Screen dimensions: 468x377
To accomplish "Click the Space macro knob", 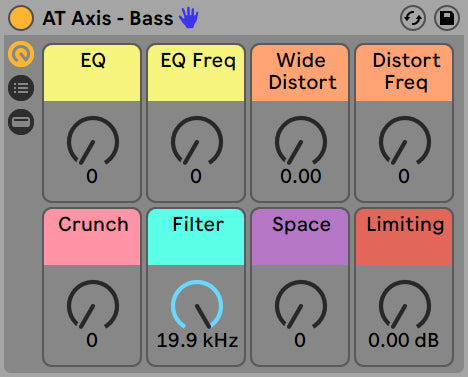I will pyautogui.click(x=301, y=305).
